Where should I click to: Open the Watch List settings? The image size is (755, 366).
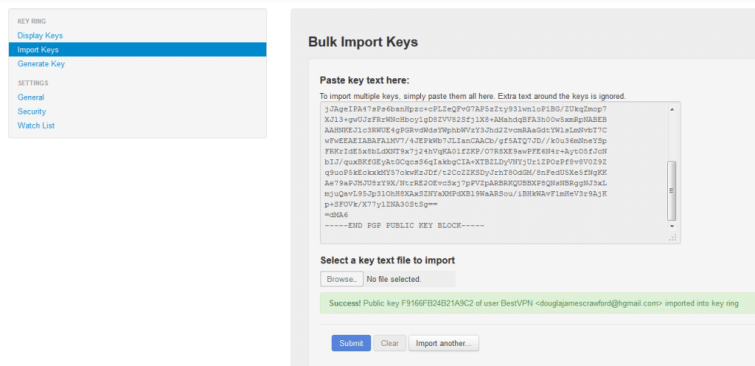pos(36,126)
